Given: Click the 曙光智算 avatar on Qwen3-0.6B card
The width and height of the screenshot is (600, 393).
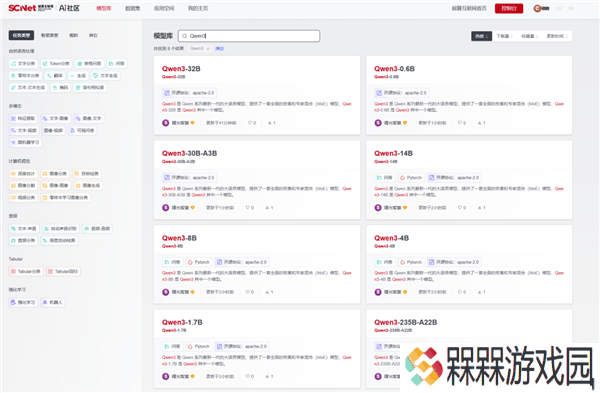Looking at the screenshot, I should (378, 123).
